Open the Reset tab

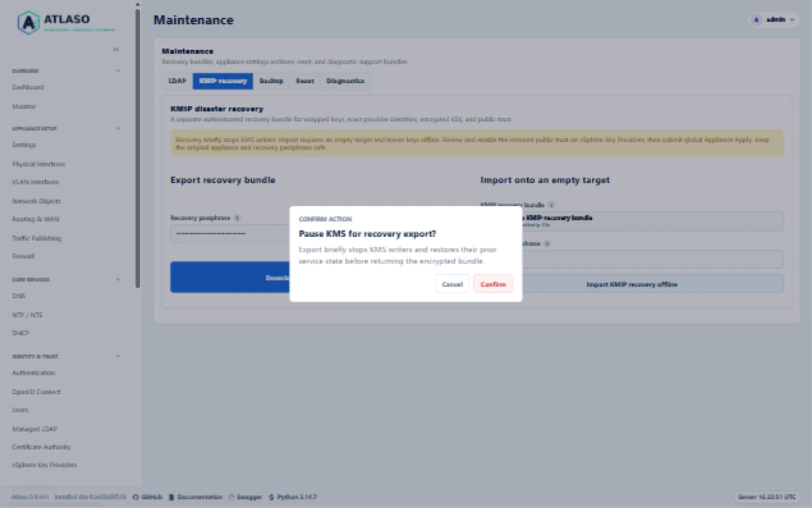click(305, 81)
